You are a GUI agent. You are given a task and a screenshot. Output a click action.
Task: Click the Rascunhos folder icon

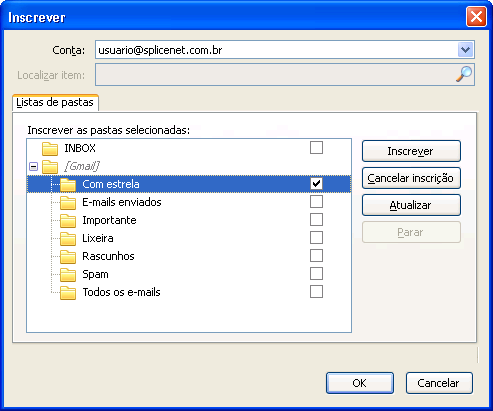tap(68, 257)
